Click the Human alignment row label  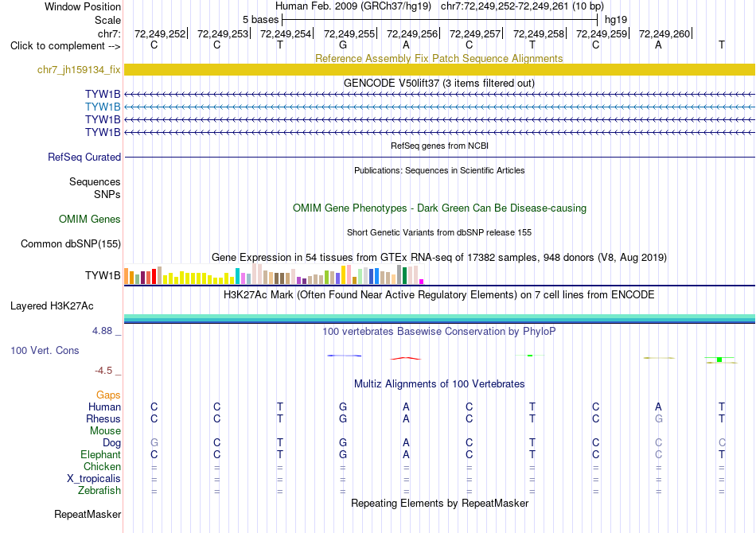click(104, 407)
